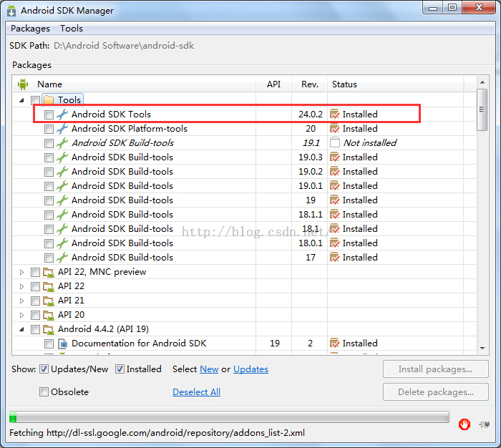501x448 pixels.
Task: Click the Installed status icon for rev 24.0.2
Action: point(334,114)
